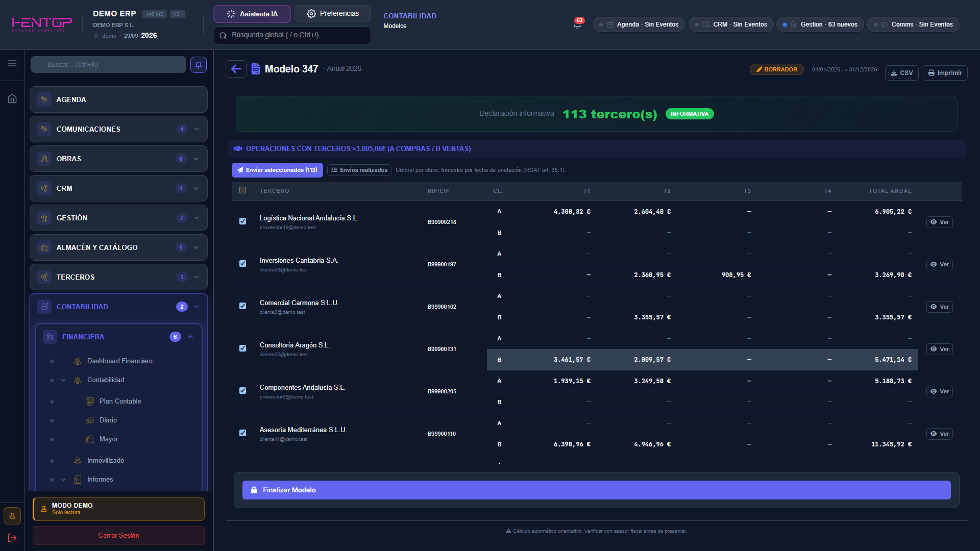Uncheck Inversiones Cantabria S.A. row
The width and height of the screenshot is (980, 551).
[x=242, y=264]
